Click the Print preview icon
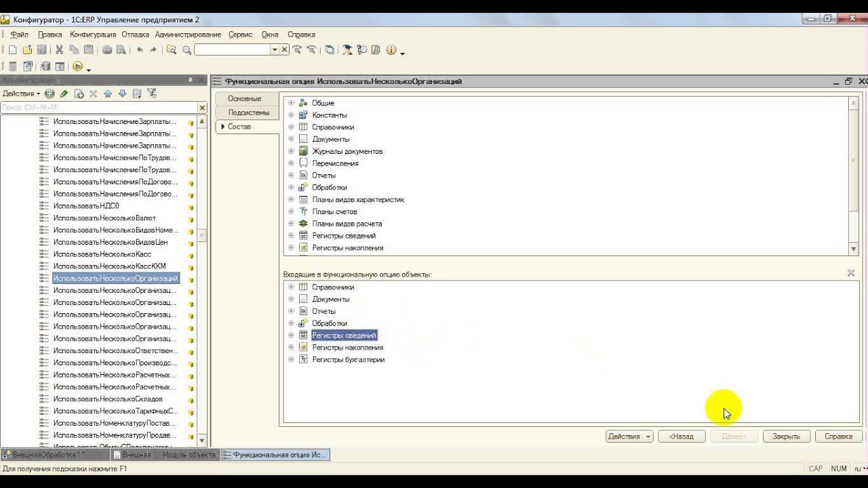The height and width of the screenshot is (488, 868). point(121,49)
